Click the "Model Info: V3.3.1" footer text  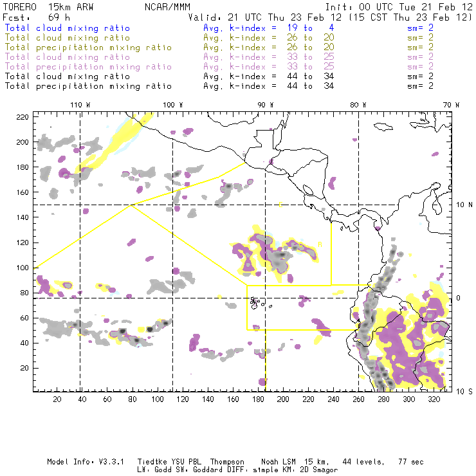point(86,462)
